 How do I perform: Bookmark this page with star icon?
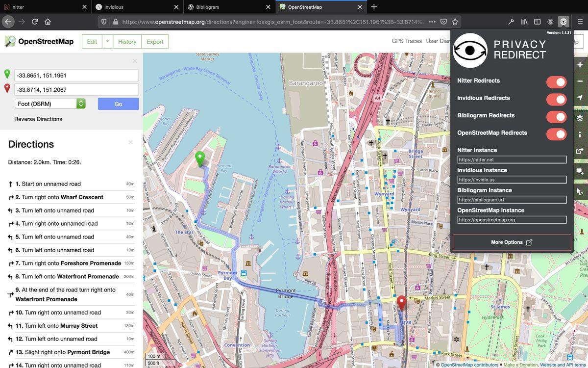coord(455,22)
